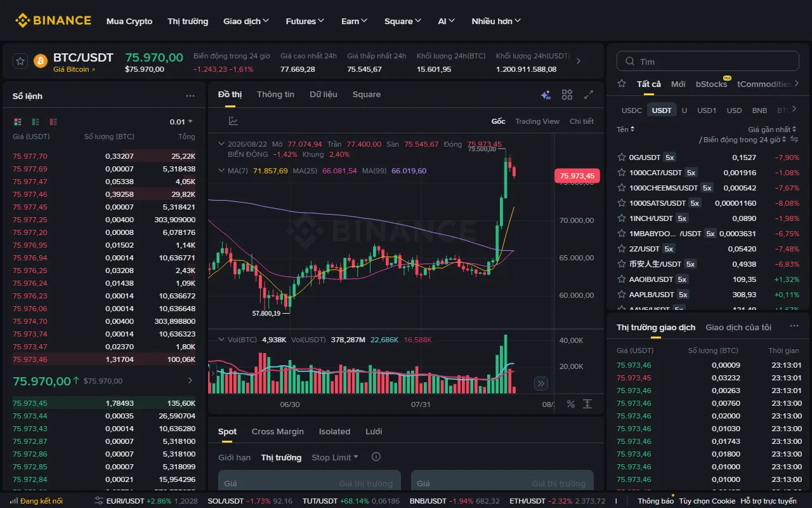Show sell orders only layout
The image size is (812, 508).
(x=53, y=121)
